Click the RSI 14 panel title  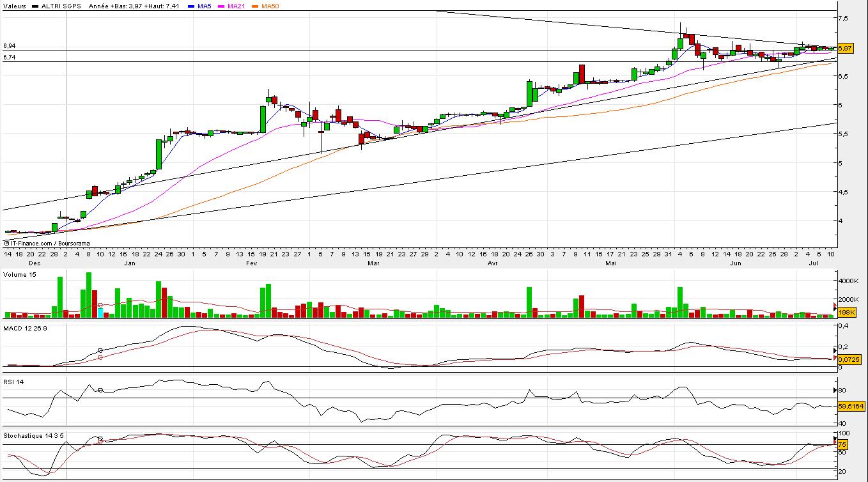[15, 382]
